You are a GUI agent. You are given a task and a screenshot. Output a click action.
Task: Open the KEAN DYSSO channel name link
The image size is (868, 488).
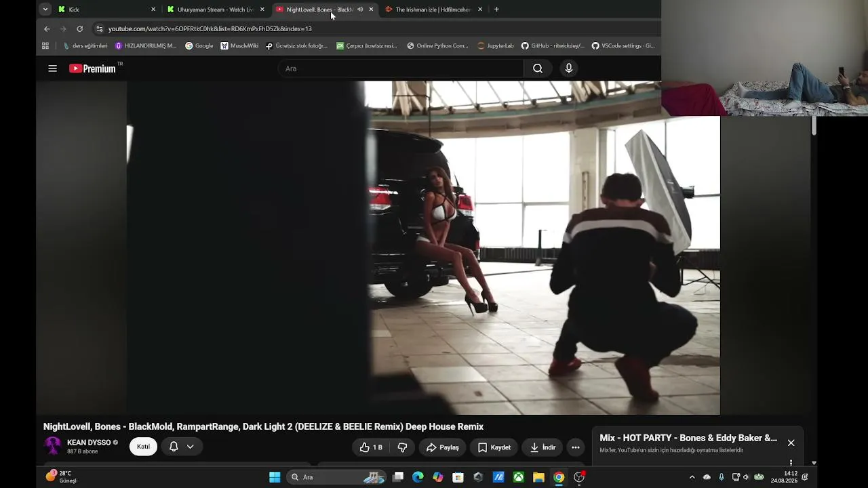(x=89, y=443)
